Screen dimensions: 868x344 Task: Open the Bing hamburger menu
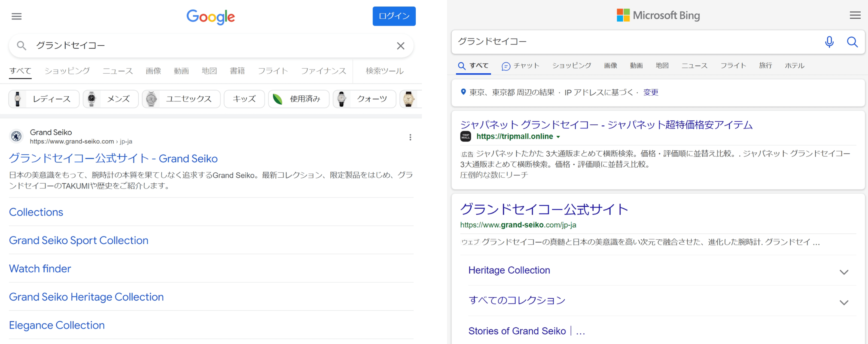[855, 15]
